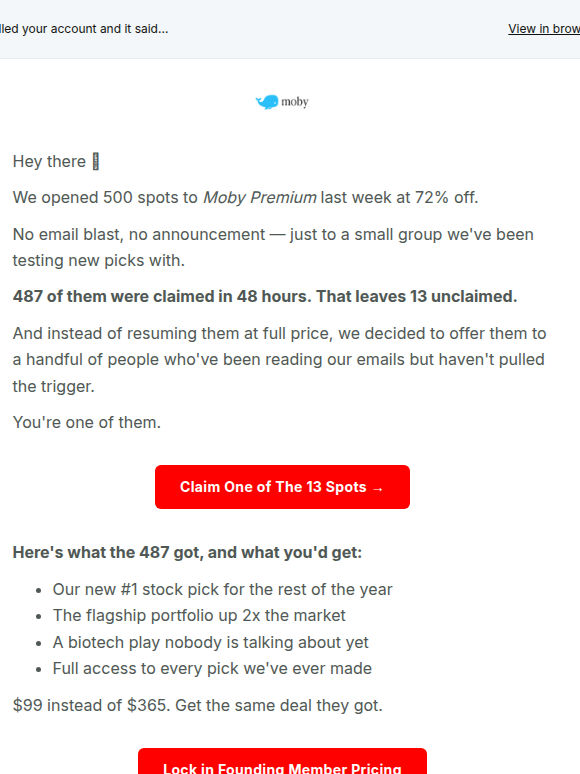Click the bold '487 of them were claimed' sentence
The image size is (580, 774).
pos(265,296)
